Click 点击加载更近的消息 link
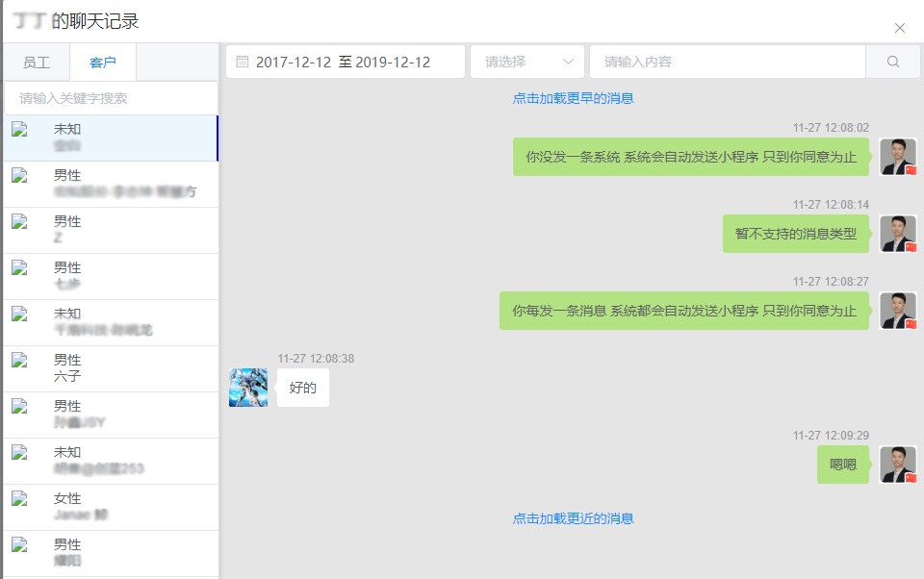Screen dimensions: 924x579 [x=573, y=518]
